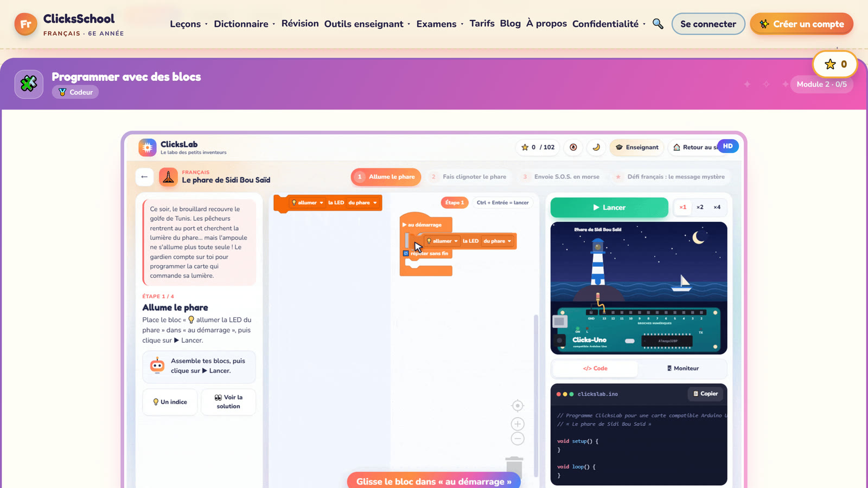Click the Créer un compte button
Viewport: 868px width, 488px height.
pyautogui.click(x=801, y=24)
